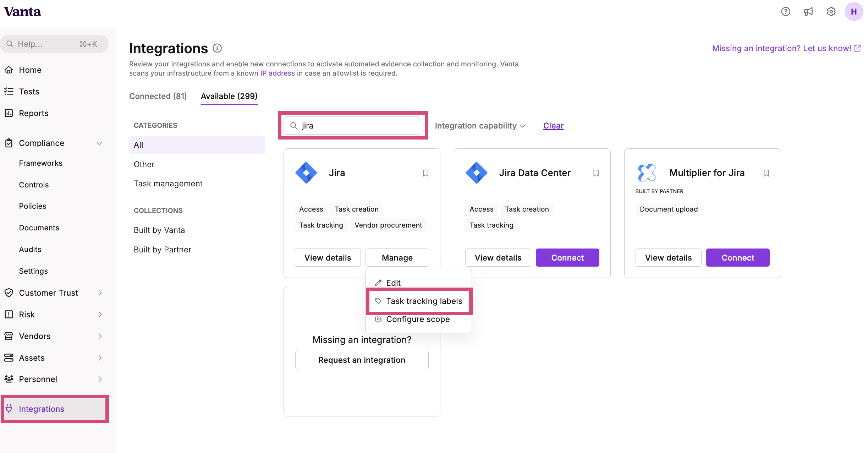Screen dimensions: 868x453
Task: Clear the search filters link
Action: [553, 126]
